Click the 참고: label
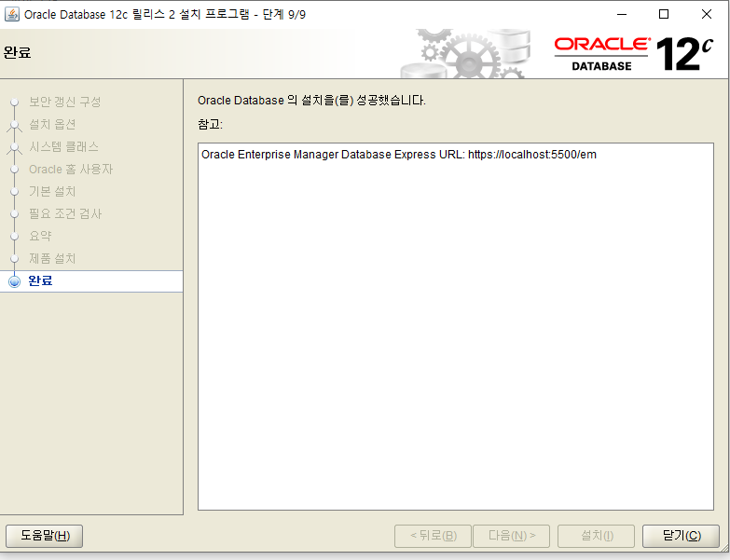 point(210,124)
